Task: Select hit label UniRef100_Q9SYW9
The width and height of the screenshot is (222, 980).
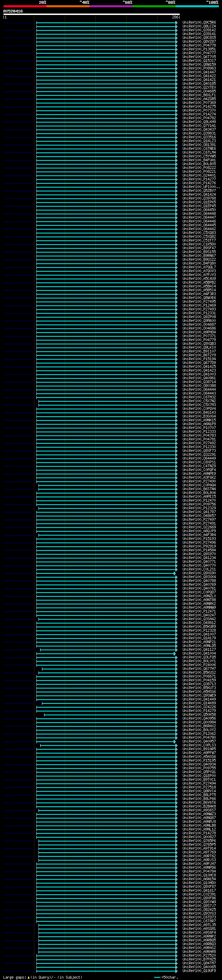Action: (199, 902)
